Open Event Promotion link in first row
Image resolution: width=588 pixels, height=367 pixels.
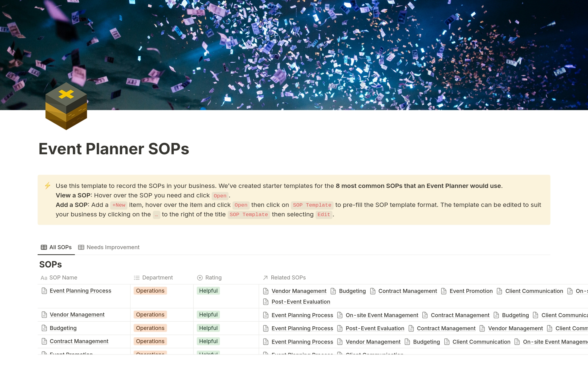471,291
